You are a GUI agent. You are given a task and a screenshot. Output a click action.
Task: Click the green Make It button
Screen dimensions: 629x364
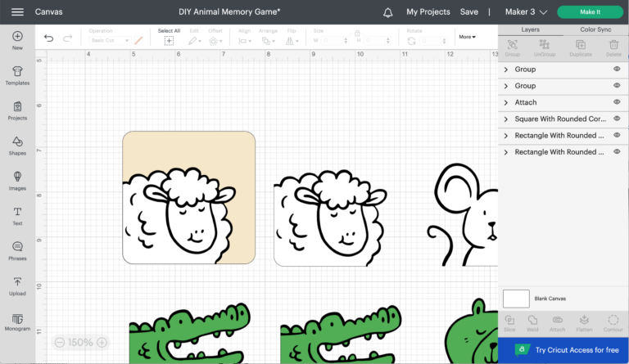click(590, 12)
